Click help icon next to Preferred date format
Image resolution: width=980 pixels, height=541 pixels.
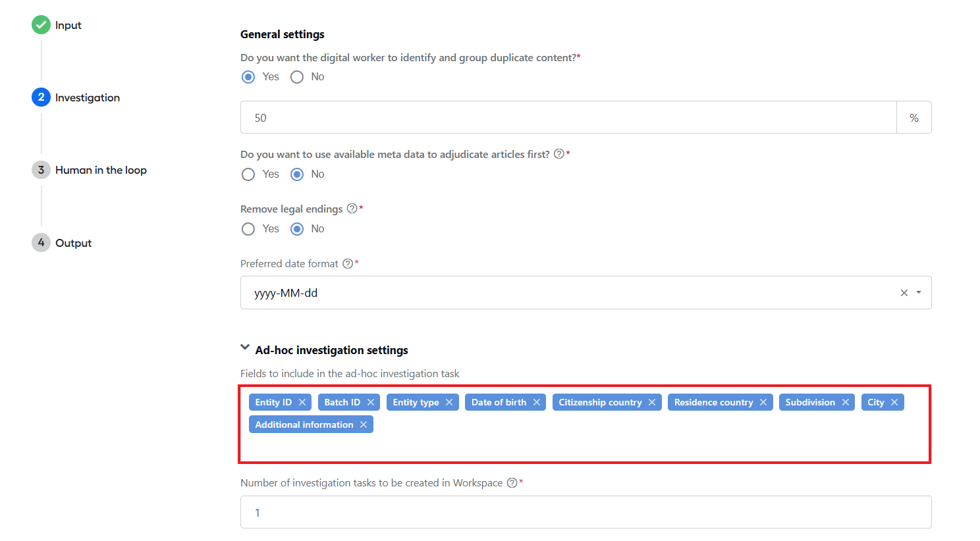(348, 263)
